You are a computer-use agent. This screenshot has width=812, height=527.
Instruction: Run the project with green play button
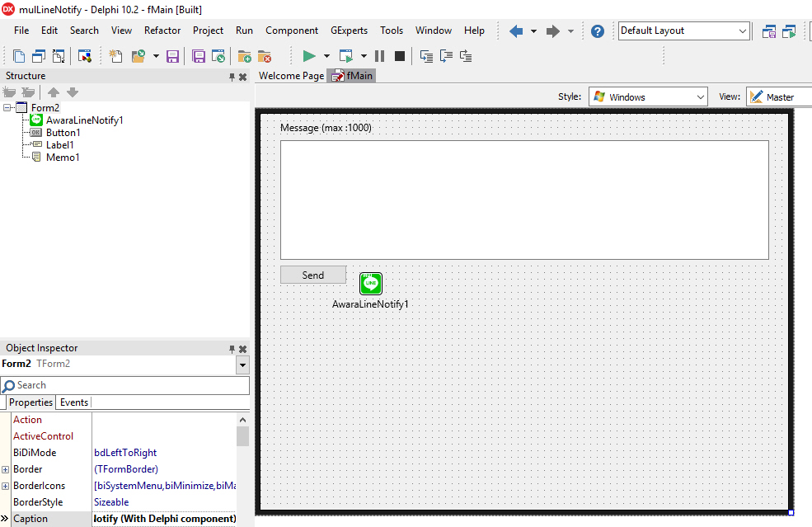(x=309, y=56)
